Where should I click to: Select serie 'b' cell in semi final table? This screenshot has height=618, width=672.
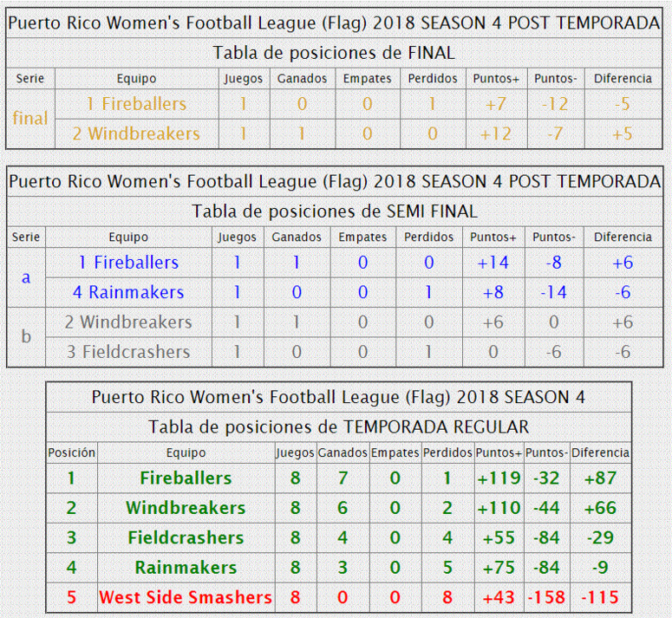tap(26, 336)
